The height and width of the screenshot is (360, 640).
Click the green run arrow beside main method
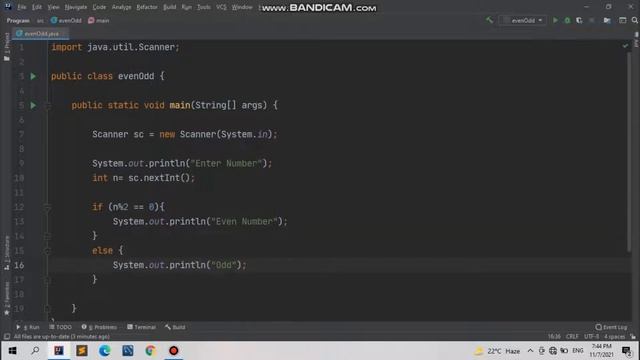coord(33,105)
